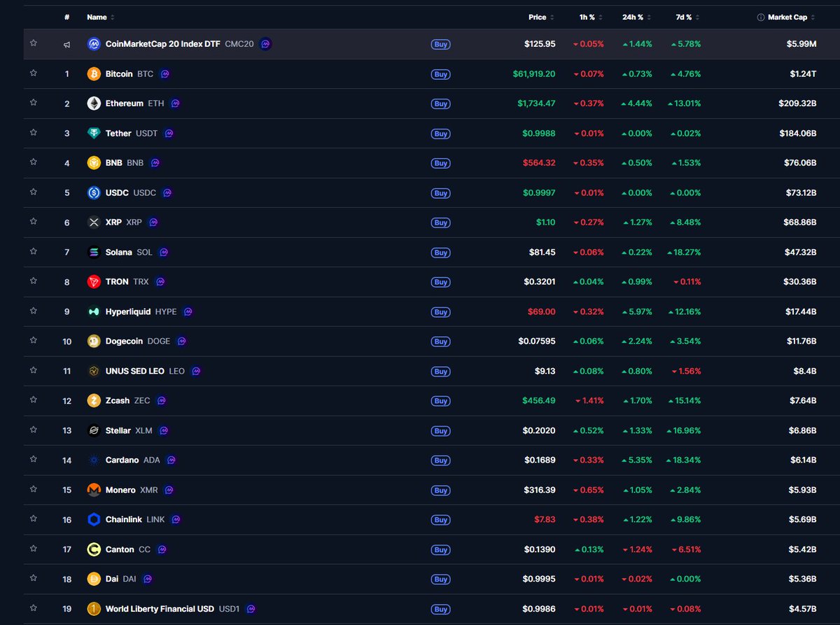Click the Chainlink logo icon

pyautogui.click(x=94, y=520)
